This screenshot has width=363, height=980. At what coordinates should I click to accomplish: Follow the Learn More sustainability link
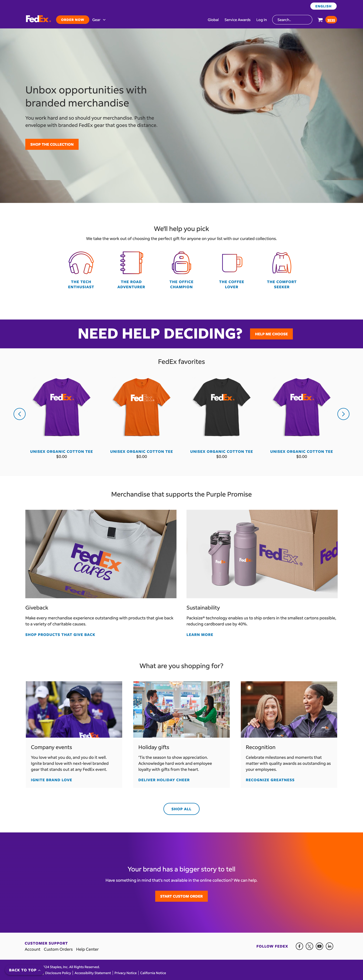200,635
